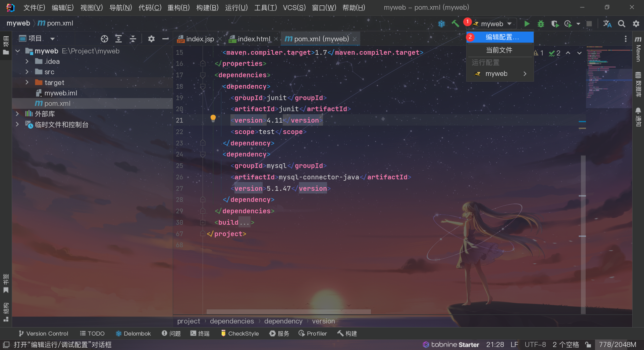Select 当前文件 menu entry
Image resolution: width=644 pixels, height=350 pixels.
[x=500, y=50]
